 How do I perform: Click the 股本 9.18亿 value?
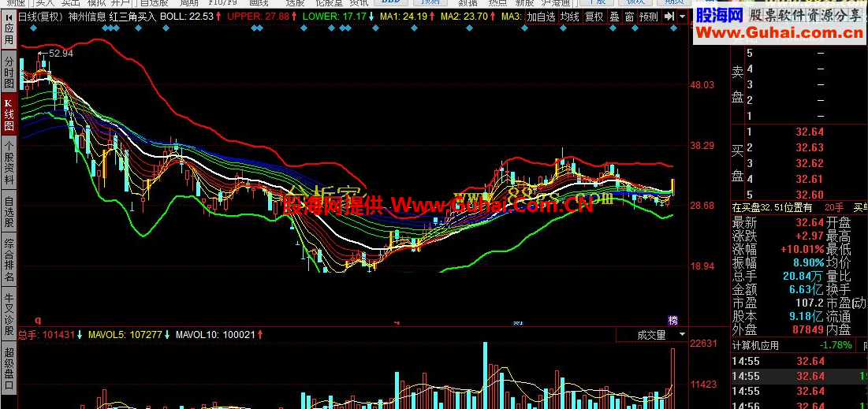click(x=807, y=317)
